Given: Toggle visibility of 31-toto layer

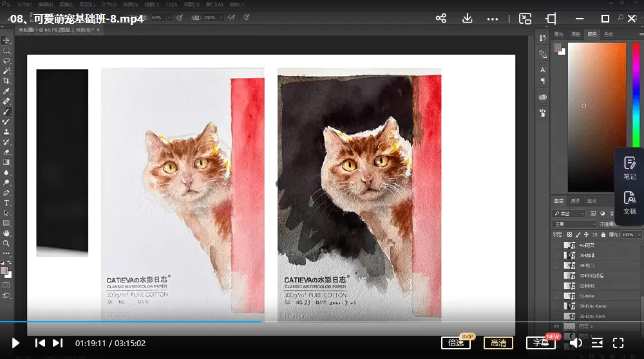Looking at the screenshot, I should click(557, 296).
